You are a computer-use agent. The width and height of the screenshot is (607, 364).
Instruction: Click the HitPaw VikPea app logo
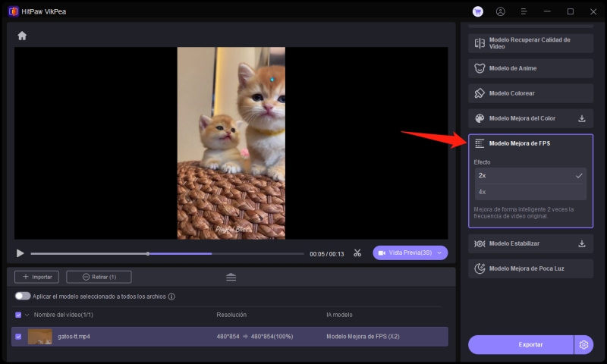click(x=13, y=11)
